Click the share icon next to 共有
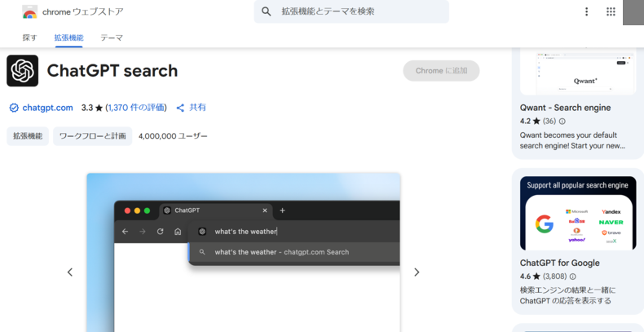Viewport: 644px width, 332px height. point(180,108)
